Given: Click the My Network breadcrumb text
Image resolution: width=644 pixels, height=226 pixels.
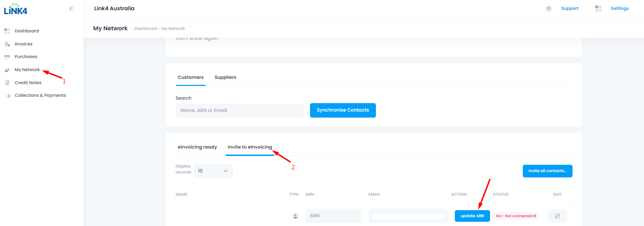Looking at the screenshot, I should (x=173, y=29).
